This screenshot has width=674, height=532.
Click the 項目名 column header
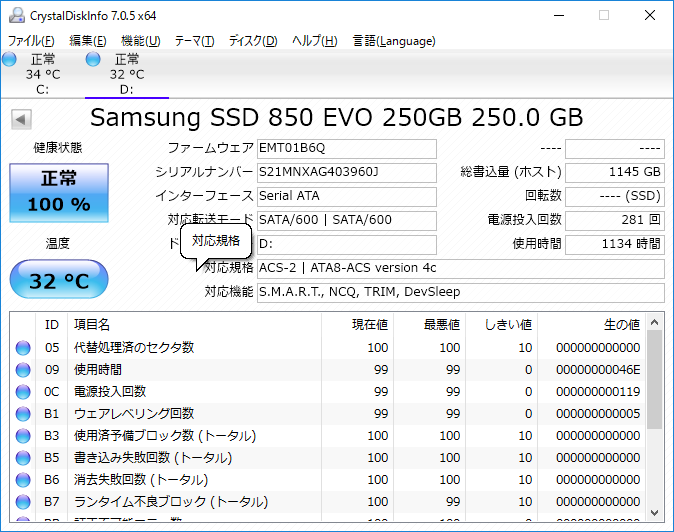(194, 324)
